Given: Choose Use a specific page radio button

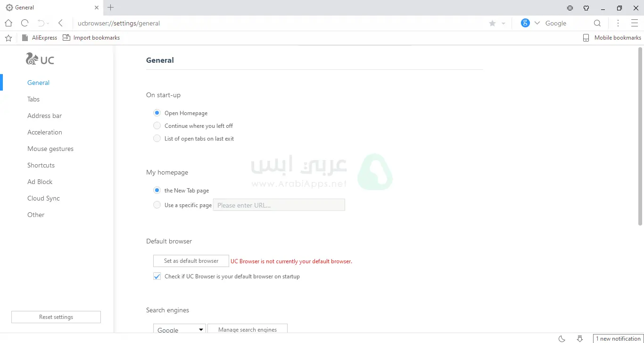Looking at the screenshot, I should coord(157,205).
